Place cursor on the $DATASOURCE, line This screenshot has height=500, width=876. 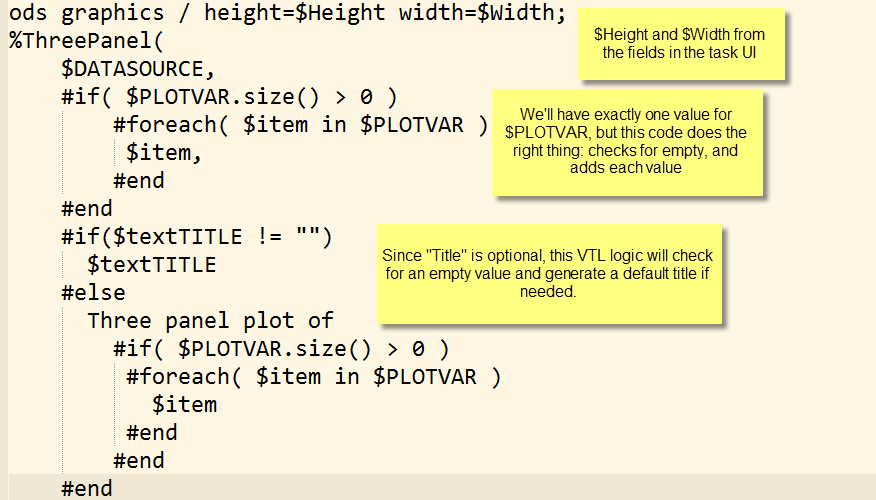point(138,70)
